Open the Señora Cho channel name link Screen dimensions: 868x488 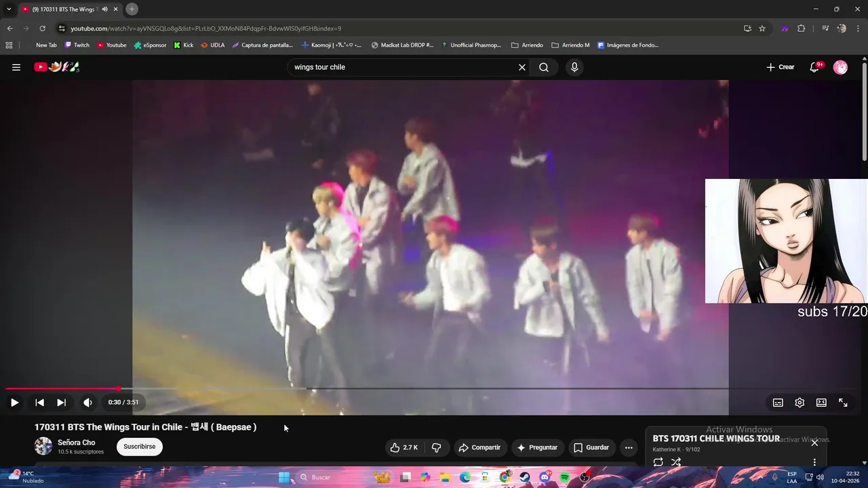76,443
